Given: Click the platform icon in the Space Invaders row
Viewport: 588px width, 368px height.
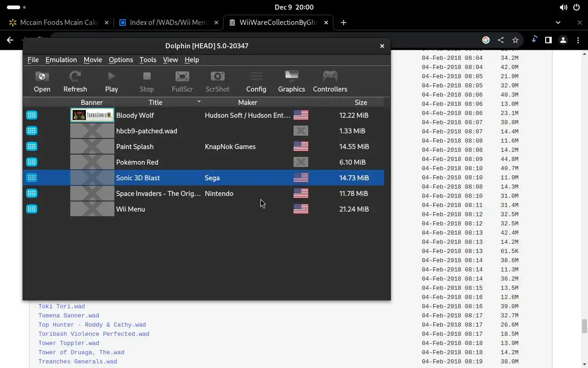Looking at the screenshot, I should point(32,193).
